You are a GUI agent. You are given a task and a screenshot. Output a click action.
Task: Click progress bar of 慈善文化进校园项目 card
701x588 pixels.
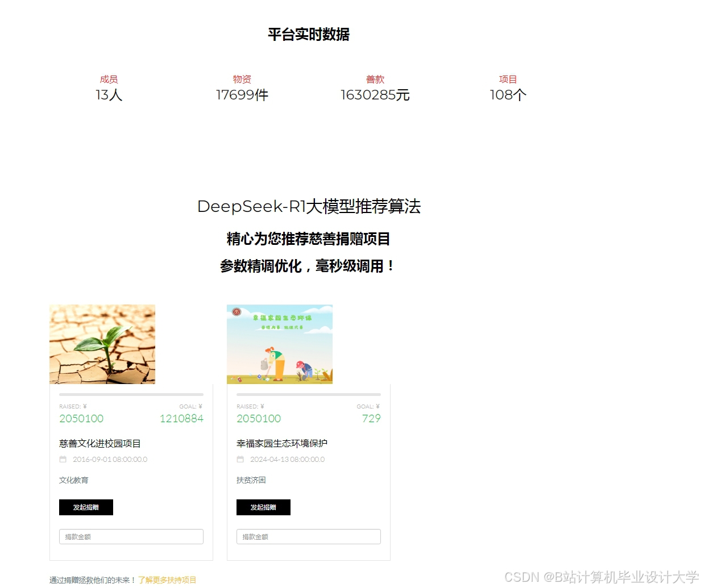131,394
